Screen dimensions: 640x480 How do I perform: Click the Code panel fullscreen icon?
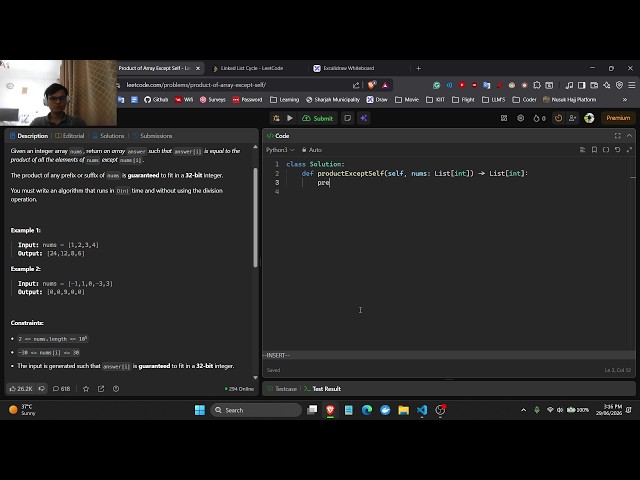coord(618,136)
